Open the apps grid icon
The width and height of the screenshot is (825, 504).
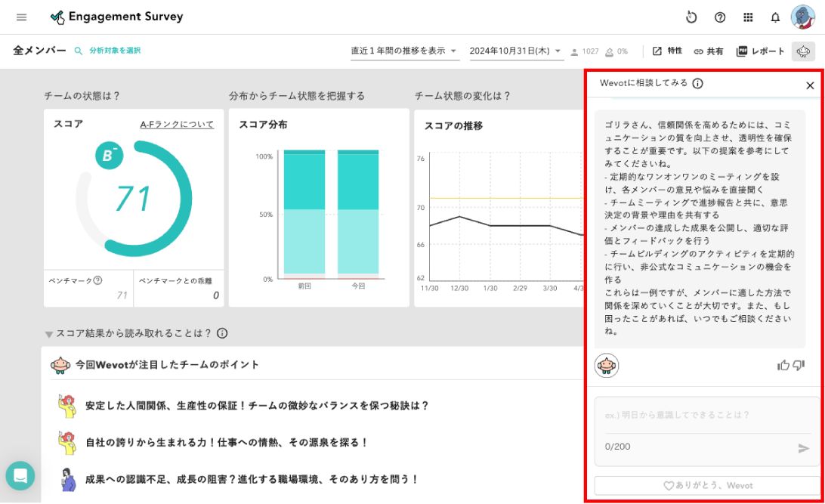point(748,17)
